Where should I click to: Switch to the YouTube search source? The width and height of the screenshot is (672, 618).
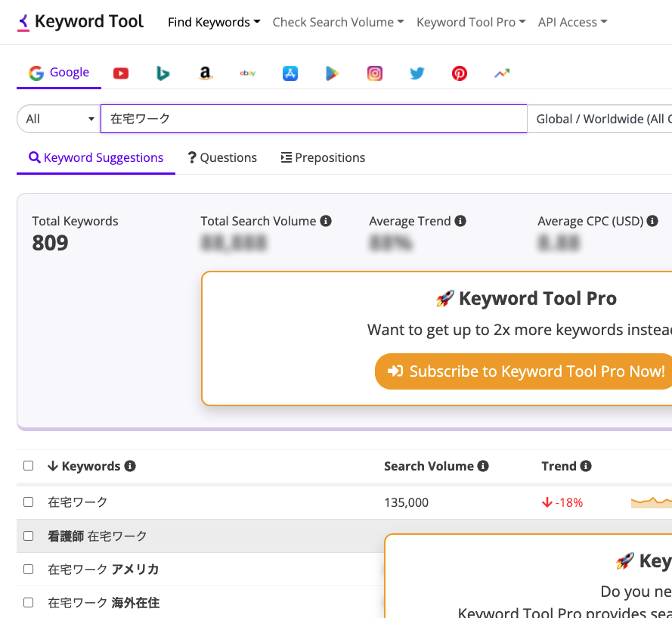click(x=121, y=73)
